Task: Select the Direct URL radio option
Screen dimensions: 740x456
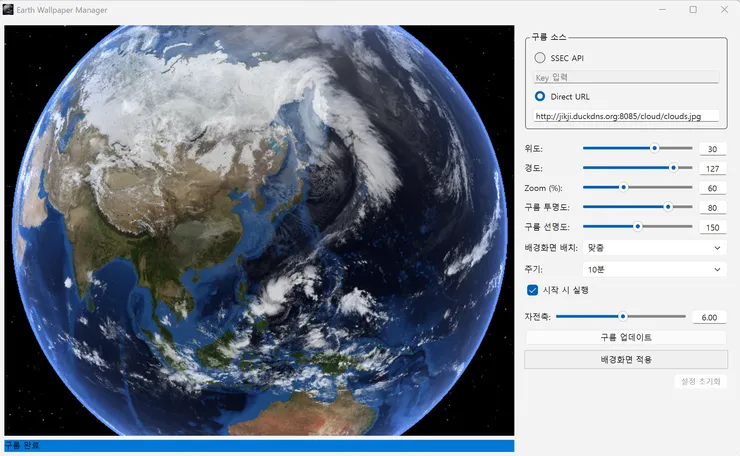Action: tap(539, 96)
